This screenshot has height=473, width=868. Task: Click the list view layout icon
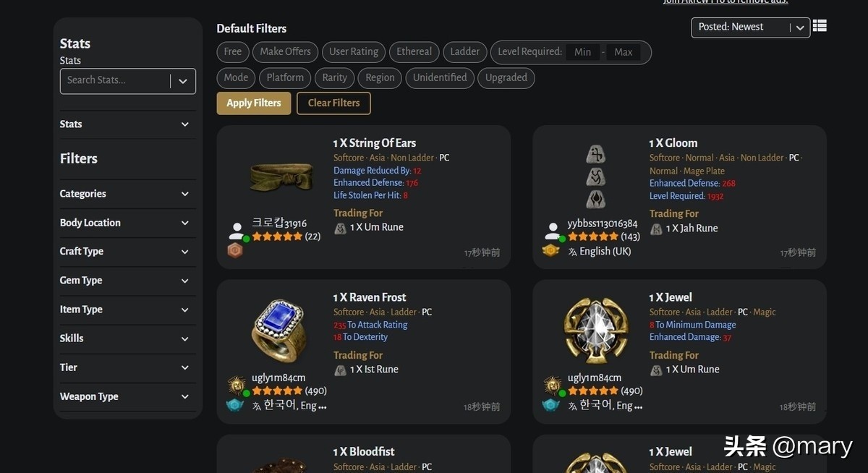pyautogui.click(x=820, y=26)
